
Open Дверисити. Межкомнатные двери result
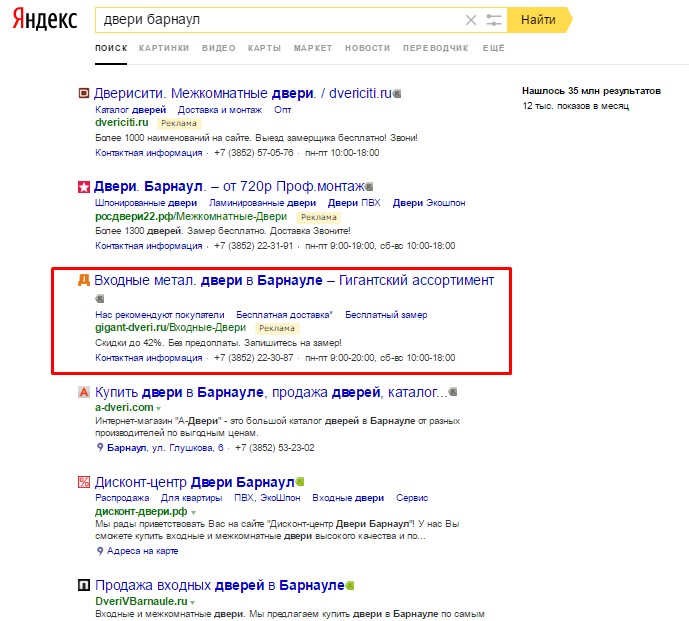tap(243, 93)
